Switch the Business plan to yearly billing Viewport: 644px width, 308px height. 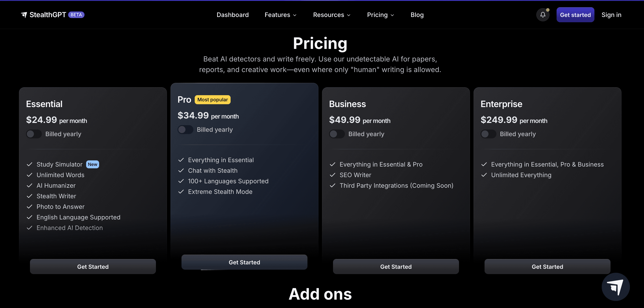click(337, 134)
